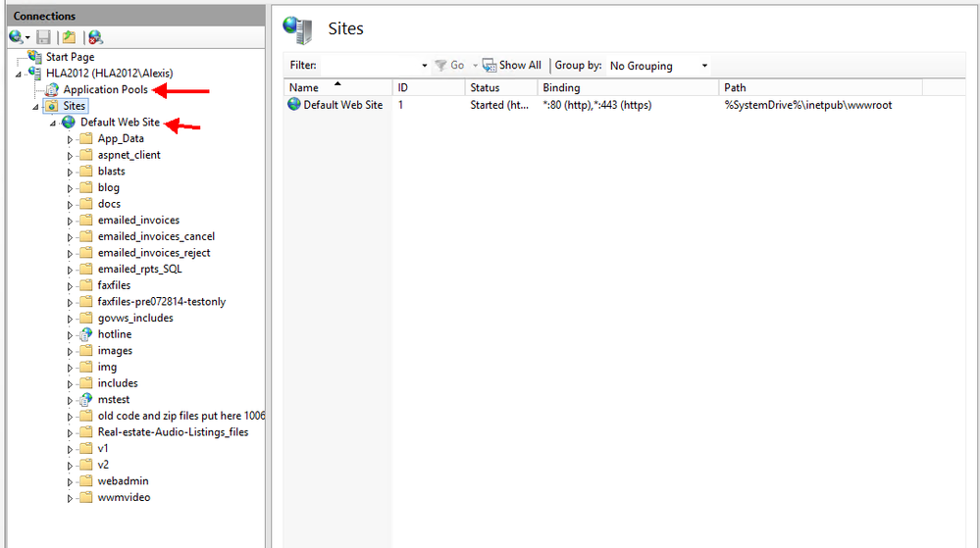Click the Create New Connection globe icon
Viewport: 980px width, 548px height.
[17, 37]
